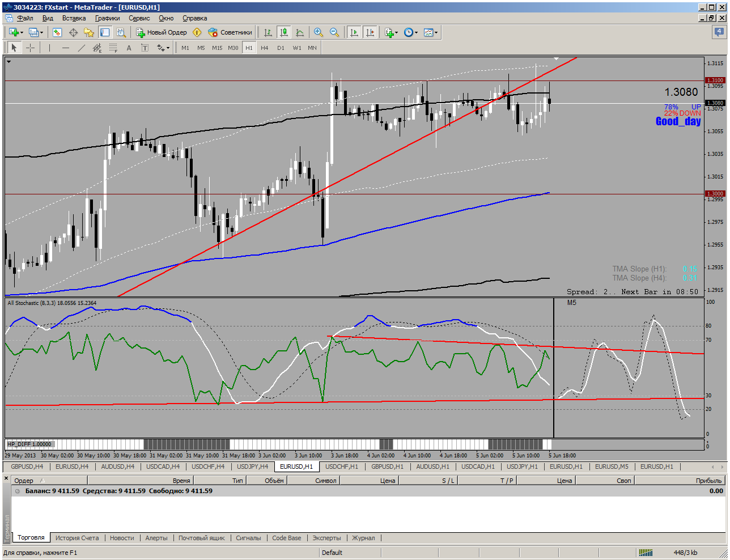This screenshot has width=730, height=560.
Task: Select the Vertical Line tool
Action: pyautogui.click(x=49, y=48)
